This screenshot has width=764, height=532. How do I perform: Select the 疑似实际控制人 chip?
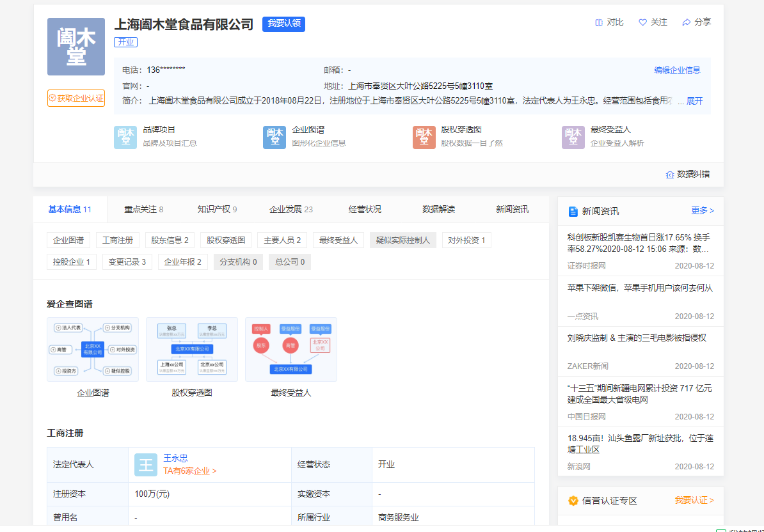click(403, 240)
